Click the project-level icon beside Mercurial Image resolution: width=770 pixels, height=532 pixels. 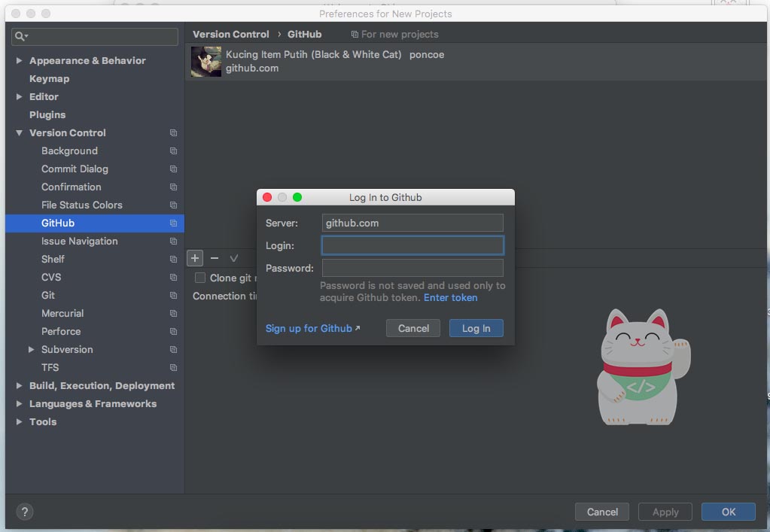(173, 314)
